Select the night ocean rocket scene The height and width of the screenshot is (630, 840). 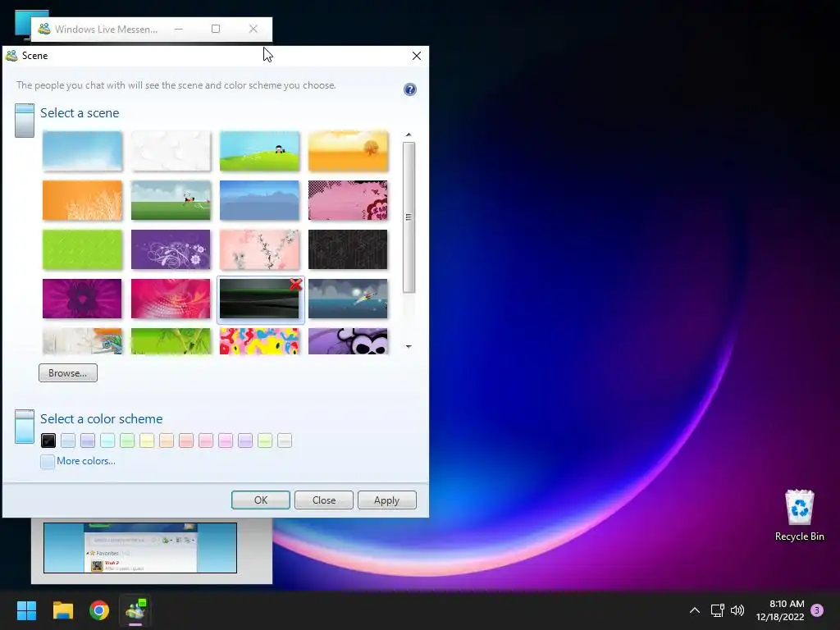tap(348, 299)
